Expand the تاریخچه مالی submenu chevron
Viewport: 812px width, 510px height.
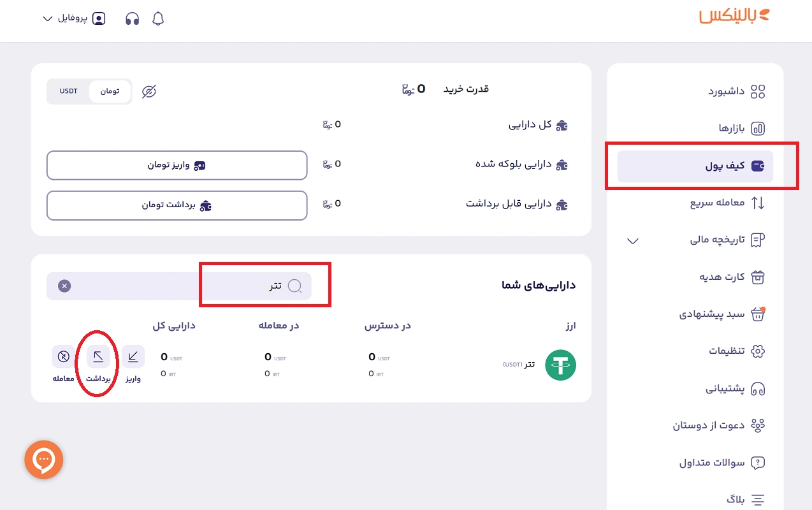[x=632, y=242]
